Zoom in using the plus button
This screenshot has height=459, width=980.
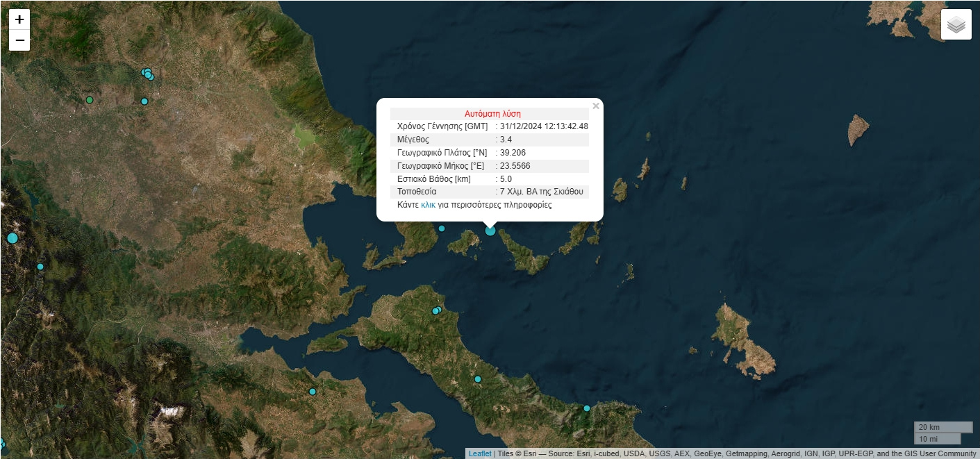pos(19,19)
